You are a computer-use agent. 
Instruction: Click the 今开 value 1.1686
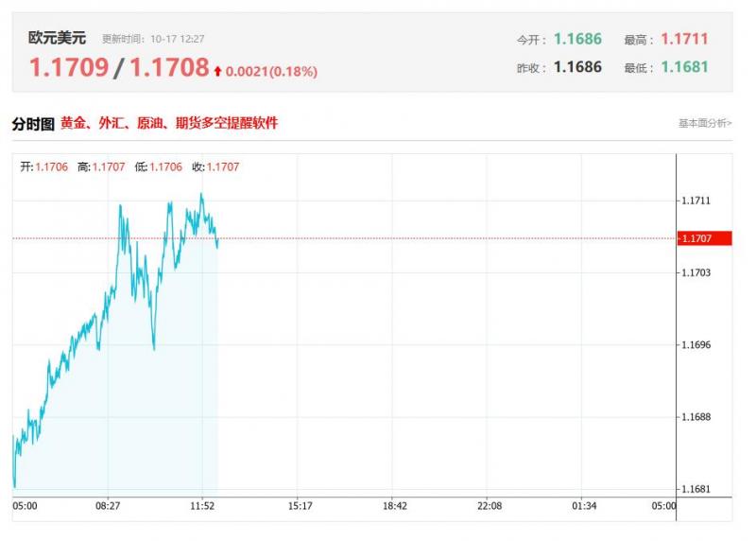577,39
